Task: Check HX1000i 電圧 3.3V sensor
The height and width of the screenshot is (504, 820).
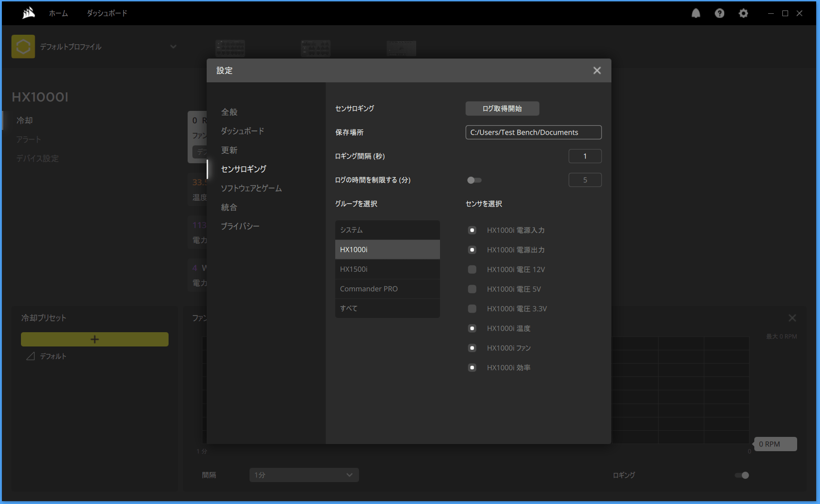Action: (472, 308)
